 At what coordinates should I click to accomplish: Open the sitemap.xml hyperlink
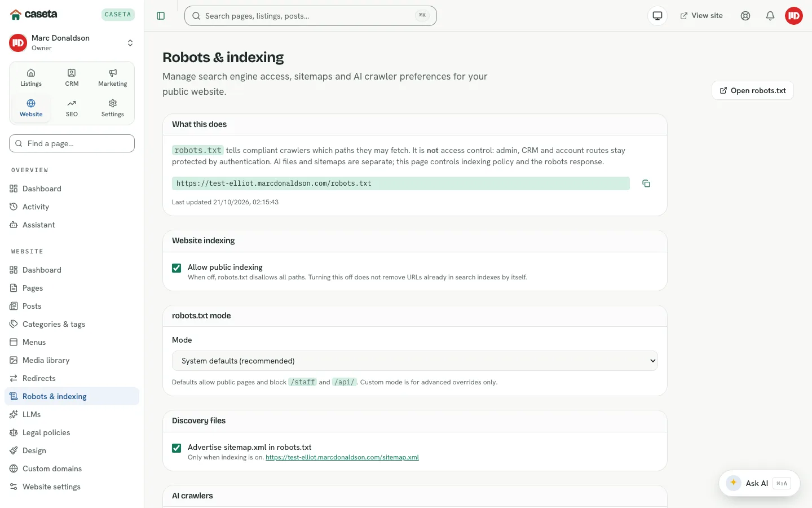click(342, 457)
